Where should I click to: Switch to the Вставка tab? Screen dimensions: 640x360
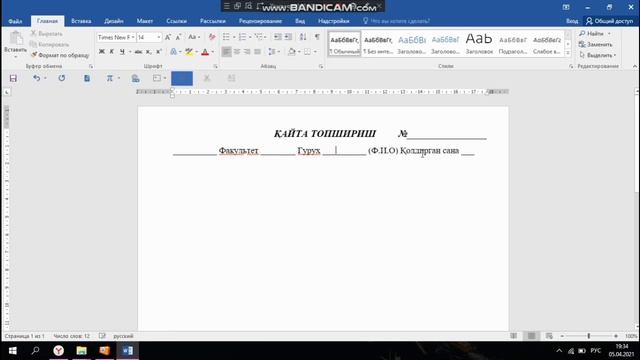tap(81, 21)
